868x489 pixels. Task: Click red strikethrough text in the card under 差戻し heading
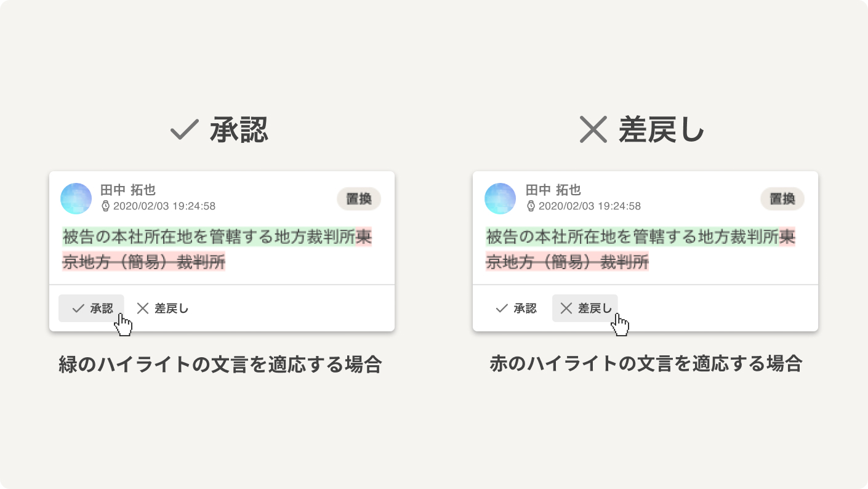tap(568, 262)
